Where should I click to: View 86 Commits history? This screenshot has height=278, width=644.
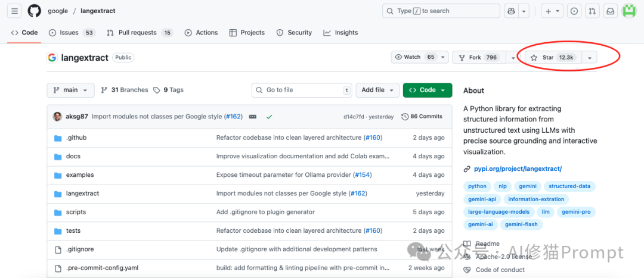[x=422, y=117]
